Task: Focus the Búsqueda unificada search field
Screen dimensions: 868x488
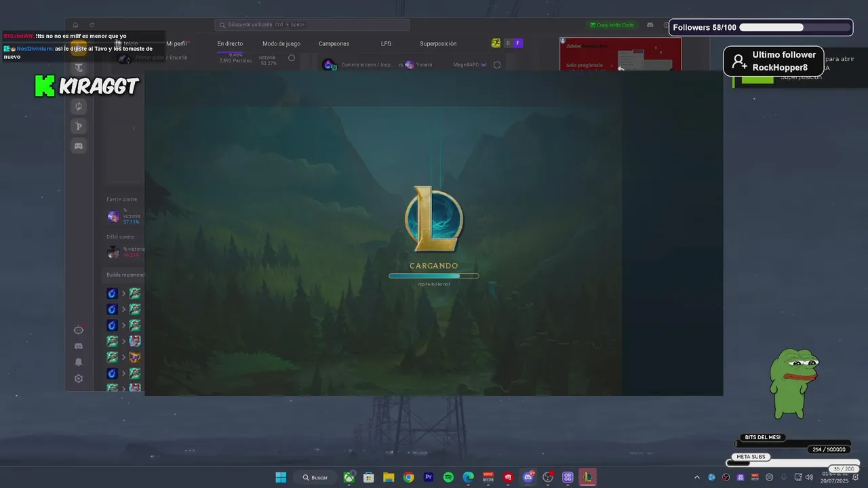Action: click(313, 25)
